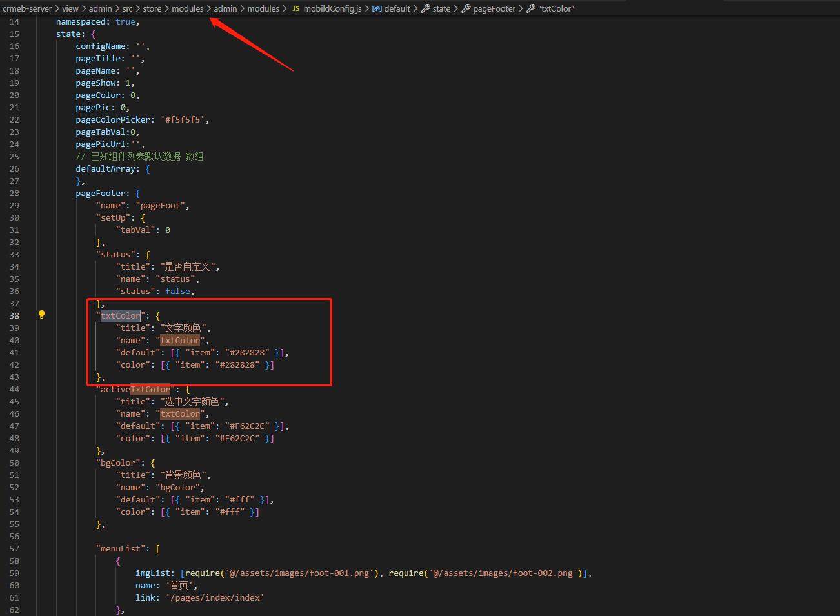Click line number 62 in gutter
The image size is (840, 616).
14,610
